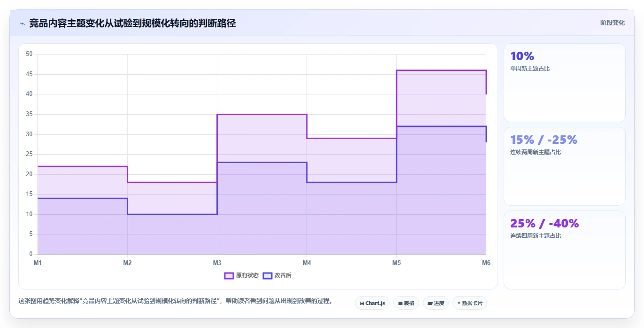Click the M2 x-axis label

pos(127,263)
